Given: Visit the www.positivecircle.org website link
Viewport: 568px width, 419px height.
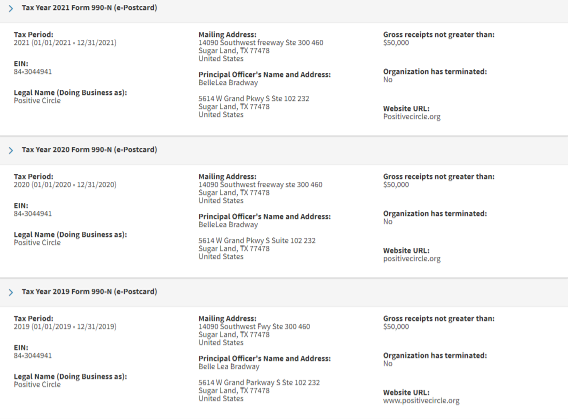Looking at the screenshot, I should 421,401.
